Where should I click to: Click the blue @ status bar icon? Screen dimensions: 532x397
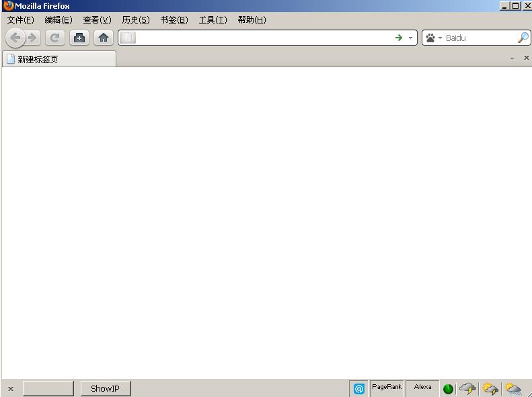pos(359,388)
